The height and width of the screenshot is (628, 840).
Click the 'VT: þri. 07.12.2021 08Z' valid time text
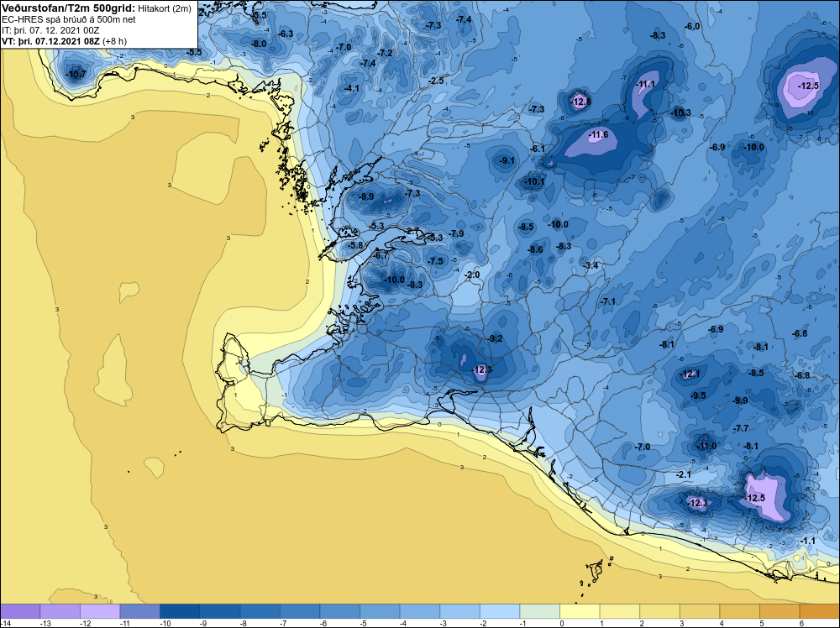pos(51,41)
